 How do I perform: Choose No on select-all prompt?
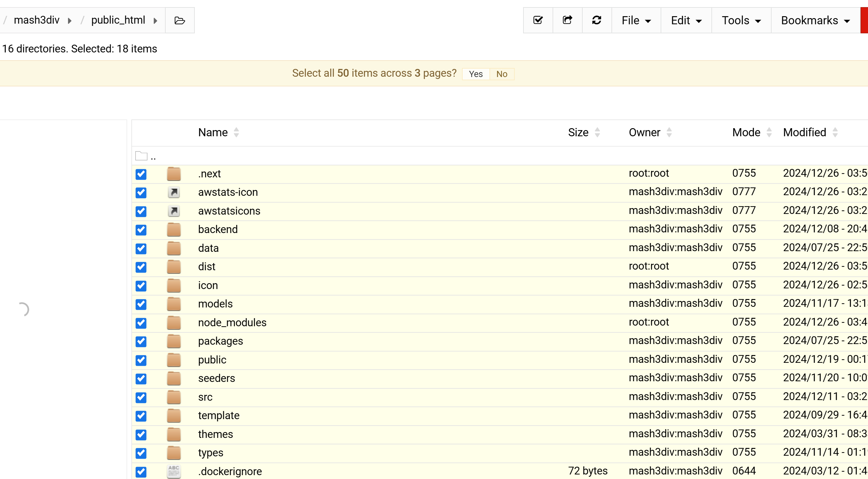pyautogui.click(x=502, y=74)
